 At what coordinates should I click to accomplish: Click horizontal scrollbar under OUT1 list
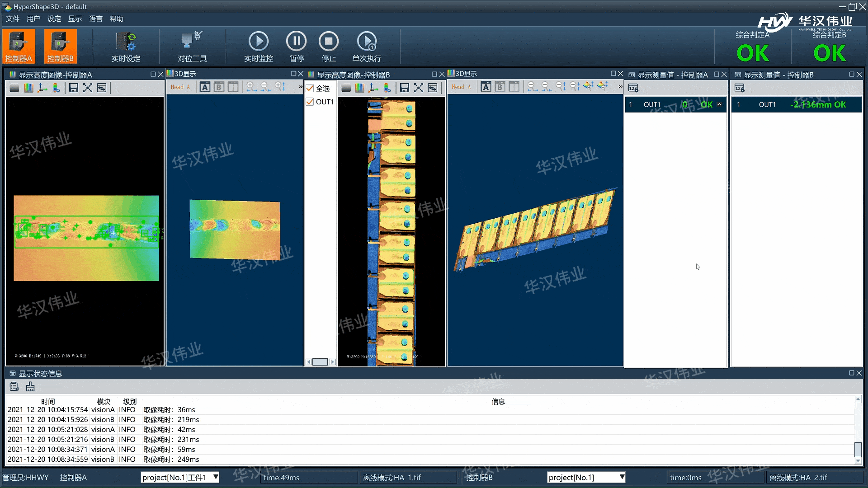coord(321,362)
